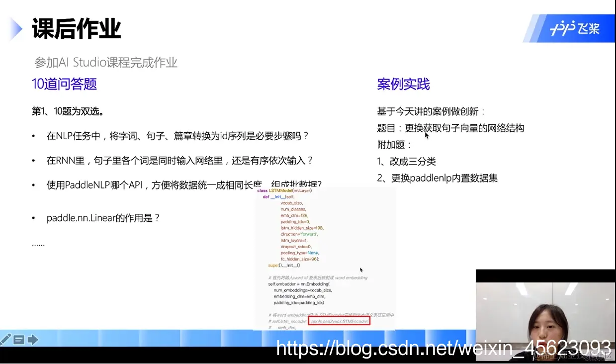Viewport: 616px width, 364px height.
Task: Select the 10道问答题 section heading
Action: point(64,85)
